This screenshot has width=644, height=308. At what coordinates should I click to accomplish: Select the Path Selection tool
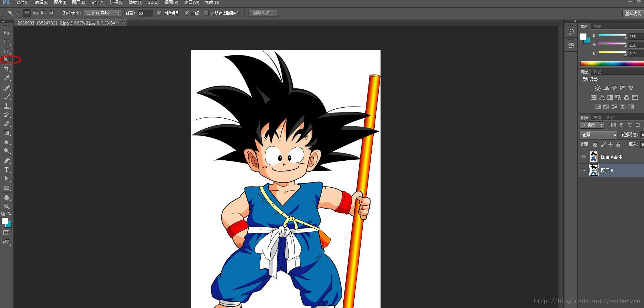(7, 179)
